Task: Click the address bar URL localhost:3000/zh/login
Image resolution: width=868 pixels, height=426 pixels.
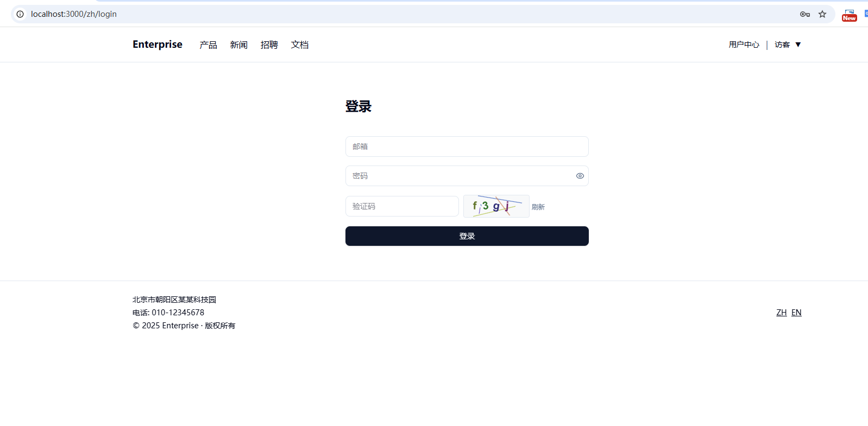Action: [x=74, y=14]
